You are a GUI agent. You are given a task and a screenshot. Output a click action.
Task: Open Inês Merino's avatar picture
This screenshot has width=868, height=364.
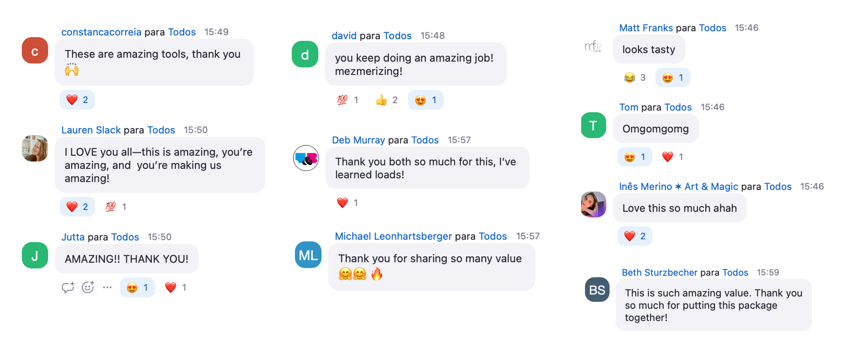point(593,204)
